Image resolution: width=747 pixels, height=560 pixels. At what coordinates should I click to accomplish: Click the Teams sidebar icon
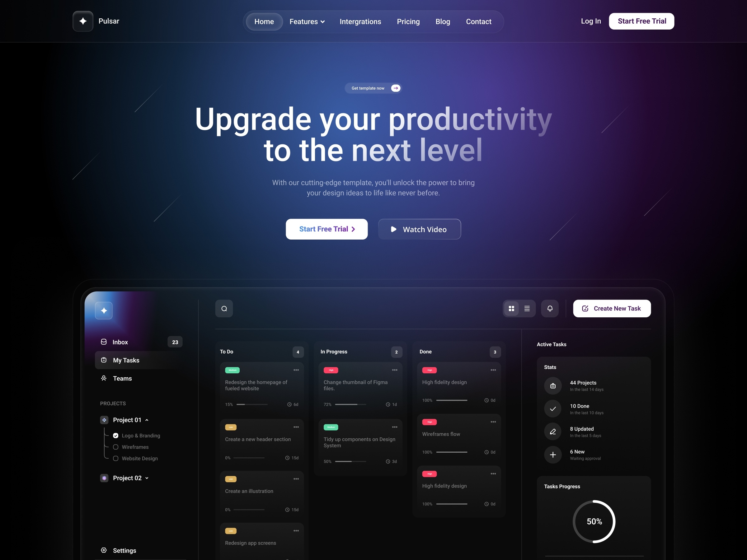104,378
